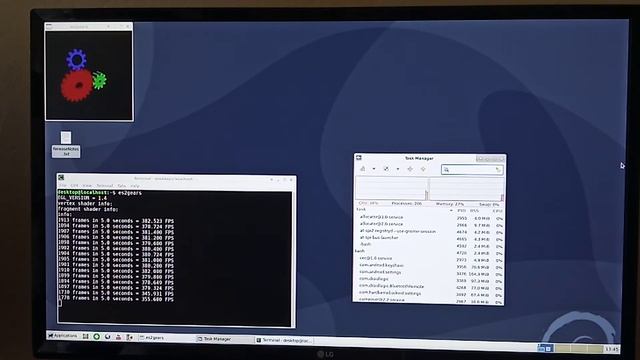640x360 pixels.
Task: Click the vertex shader info line
Action: 85,203
